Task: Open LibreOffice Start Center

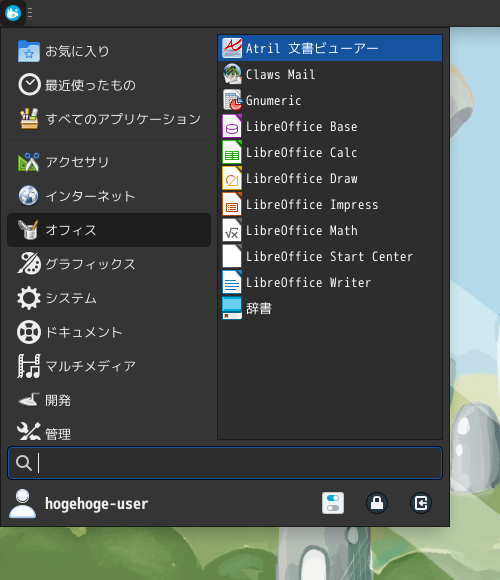Action: pyautogui.click(x=330, y=256)
